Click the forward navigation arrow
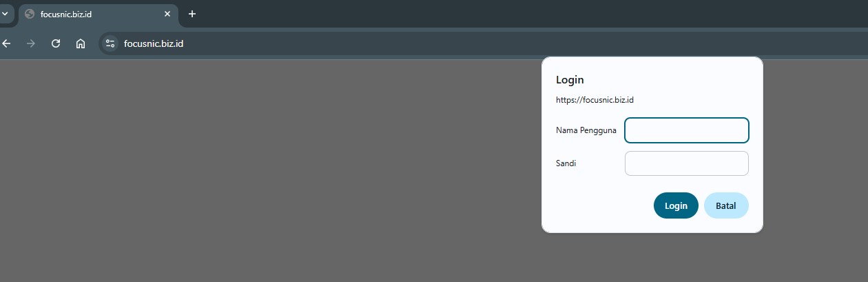The width and height of the screenshot is (868, 282). click(x=30, y=43)
